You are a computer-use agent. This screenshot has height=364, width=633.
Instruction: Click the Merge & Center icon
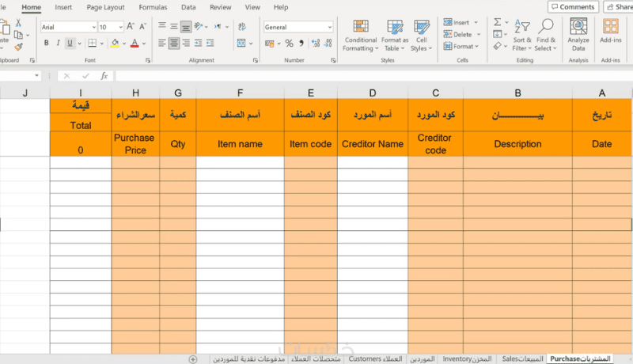[241, 44]
